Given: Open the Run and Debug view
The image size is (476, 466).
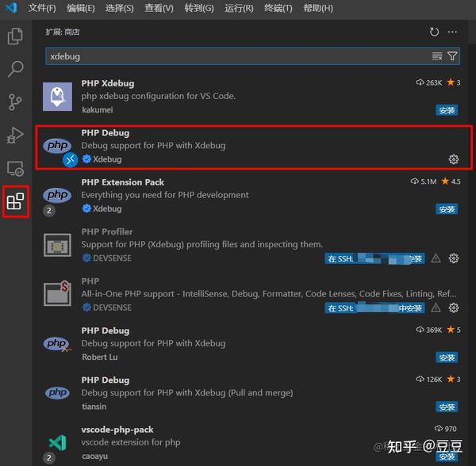Looking at the screenshot, I should 15,136.
